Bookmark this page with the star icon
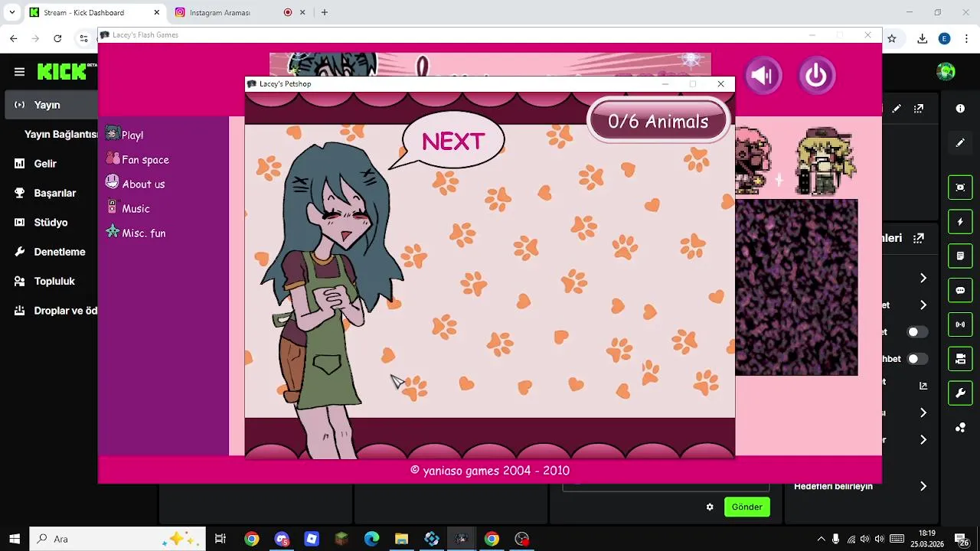The height and width of the screenshot is (551, 980). [892, 38]
